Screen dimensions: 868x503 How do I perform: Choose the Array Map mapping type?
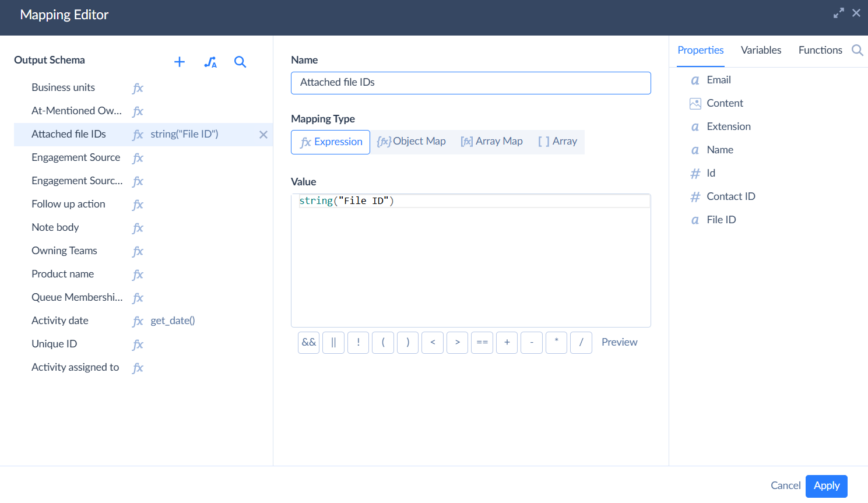(x=491, y=142)
